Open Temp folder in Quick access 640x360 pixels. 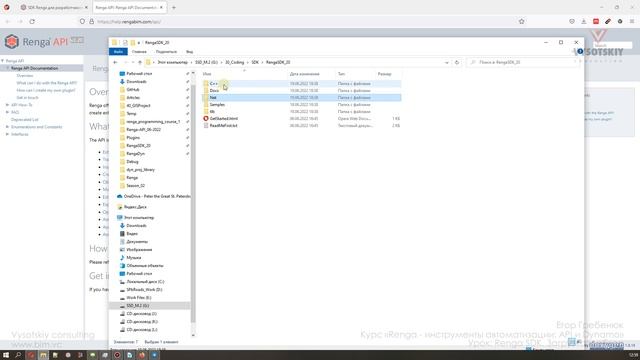(x=131, y=113)
